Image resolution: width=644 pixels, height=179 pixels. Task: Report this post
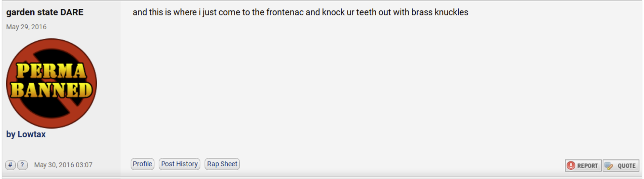point(583,165)
